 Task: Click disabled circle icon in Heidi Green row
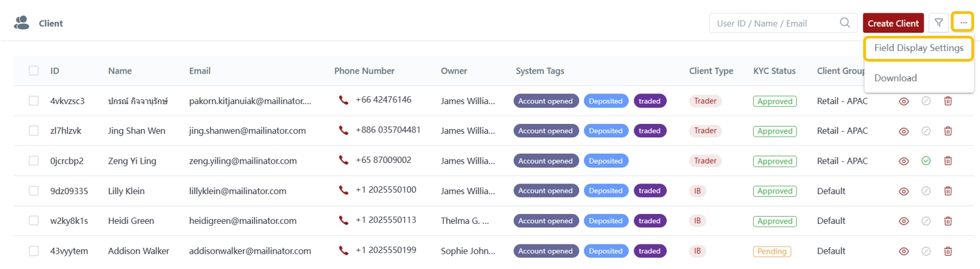926,221
